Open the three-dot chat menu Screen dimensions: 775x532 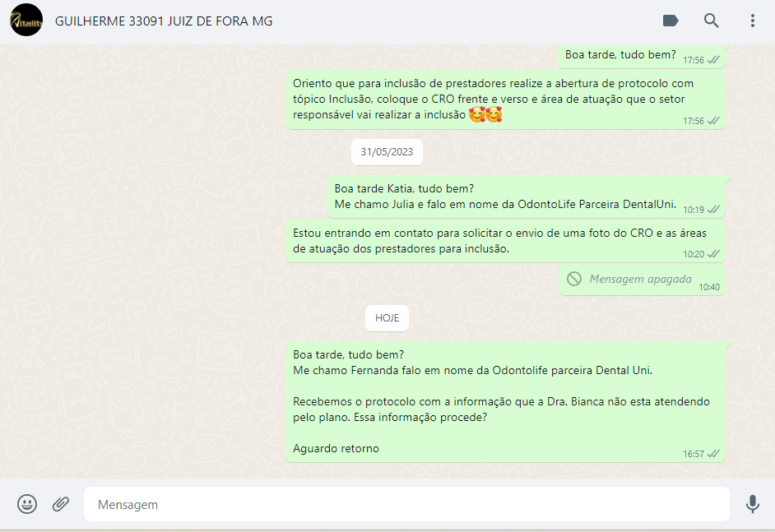point(752,21)
